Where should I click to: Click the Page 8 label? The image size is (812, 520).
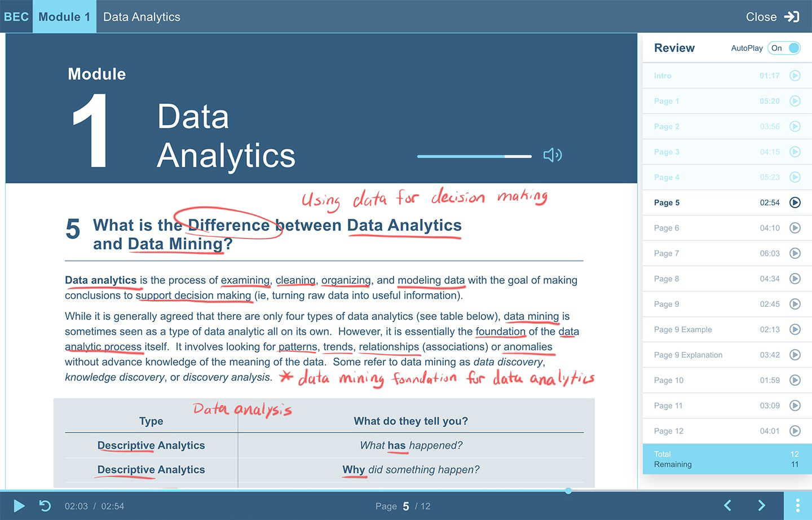click(667, 279)
